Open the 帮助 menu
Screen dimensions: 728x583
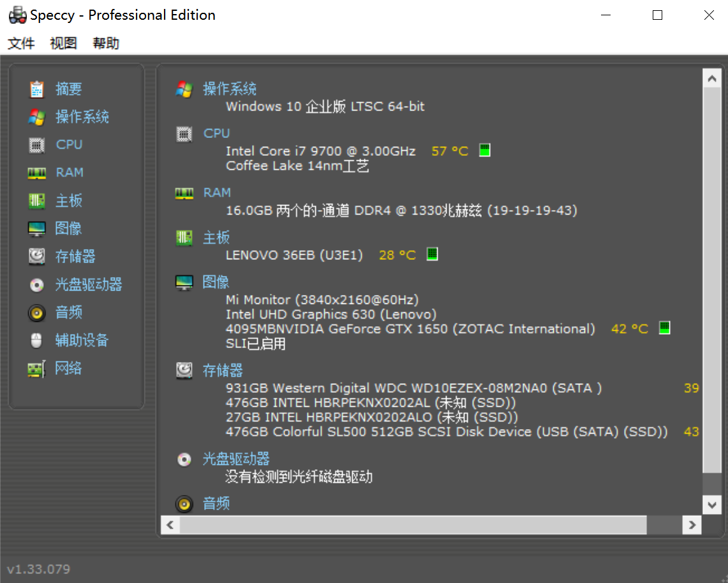[x=106, y=43]
